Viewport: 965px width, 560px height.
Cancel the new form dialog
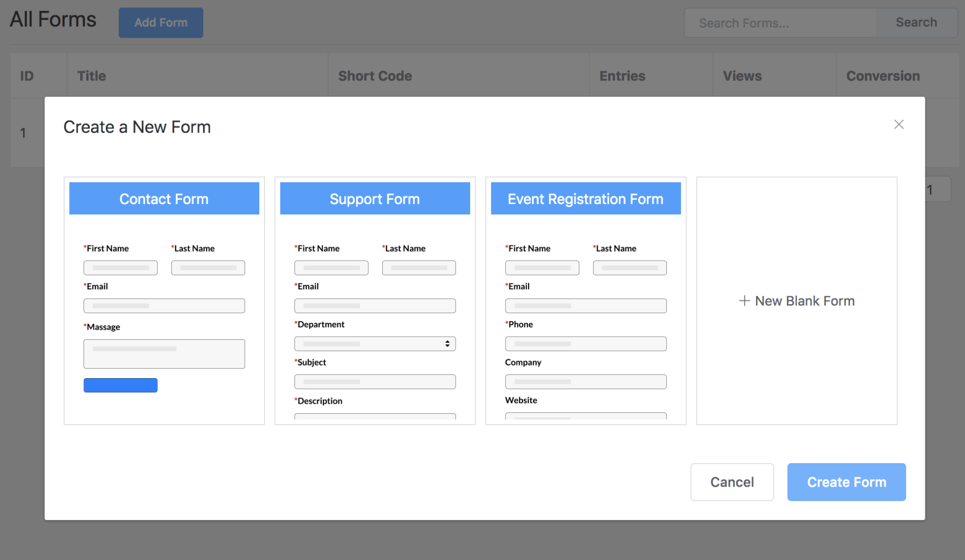pos(732,482)
